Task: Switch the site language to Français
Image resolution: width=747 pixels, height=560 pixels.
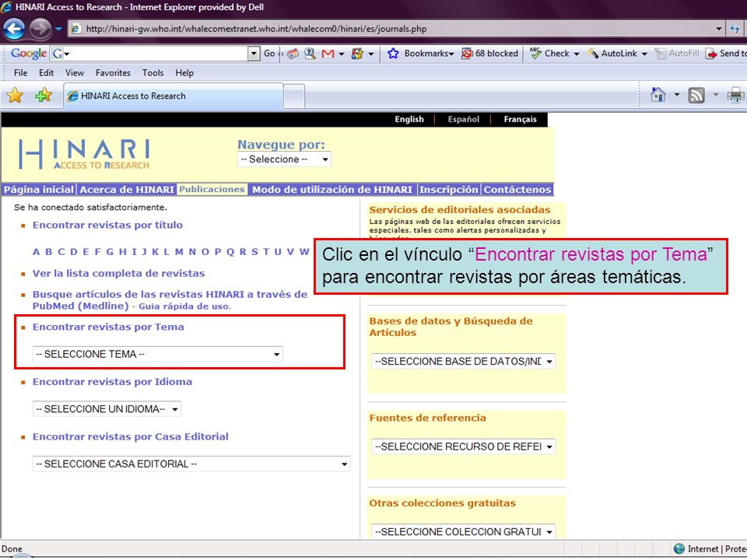Action: pyautogui.click(x=521, y=120)
